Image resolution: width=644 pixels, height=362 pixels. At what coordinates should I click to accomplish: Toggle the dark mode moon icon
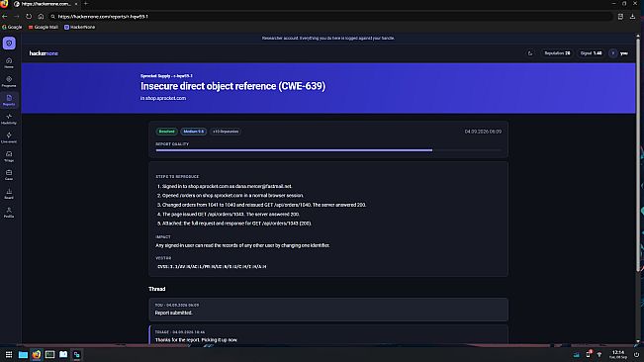530,53
